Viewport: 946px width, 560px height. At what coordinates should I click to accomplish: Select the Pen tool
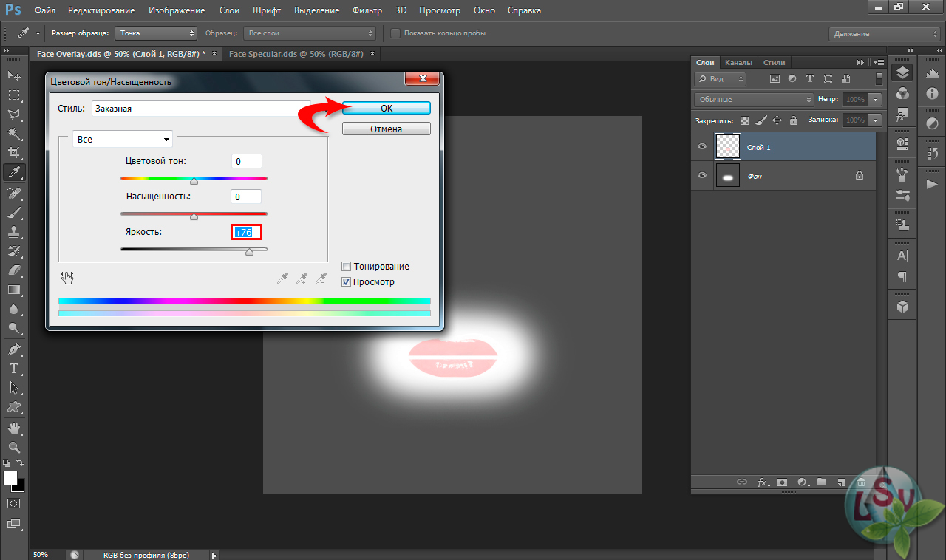(14, 349)
